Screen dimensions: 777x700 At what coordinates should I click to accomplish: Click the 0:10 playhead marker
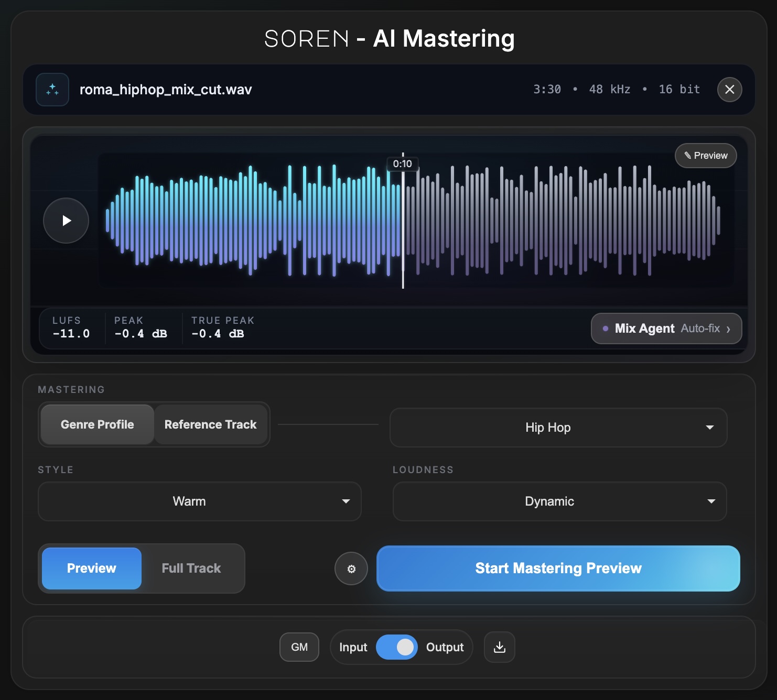(x=403, y=163)
